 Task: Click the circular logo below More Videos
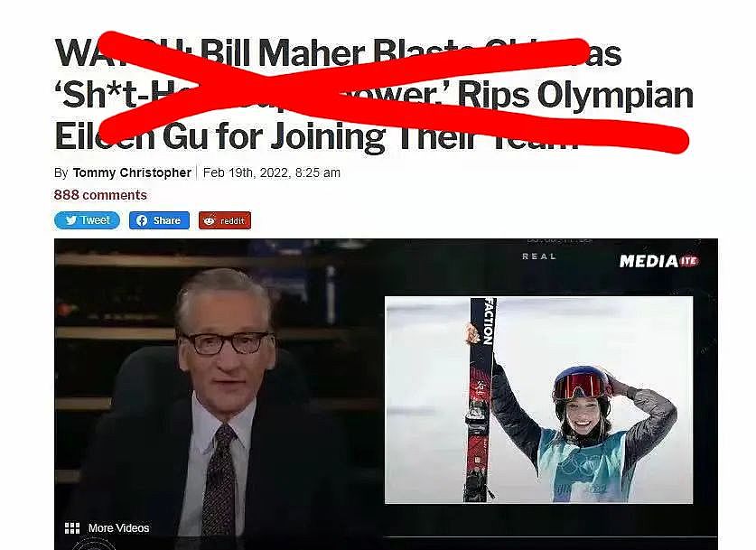pyautogui.click(x=94, y=545)
